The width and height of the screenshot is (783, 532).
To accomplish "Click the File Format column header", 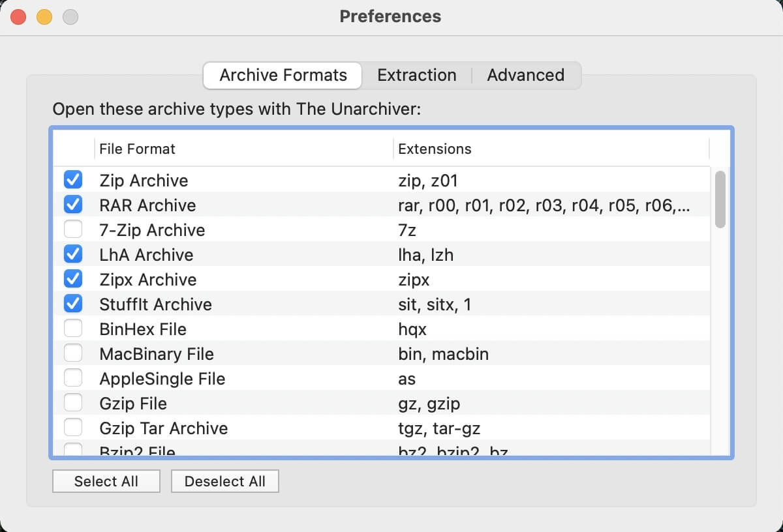I will click(x=137, y=149).
